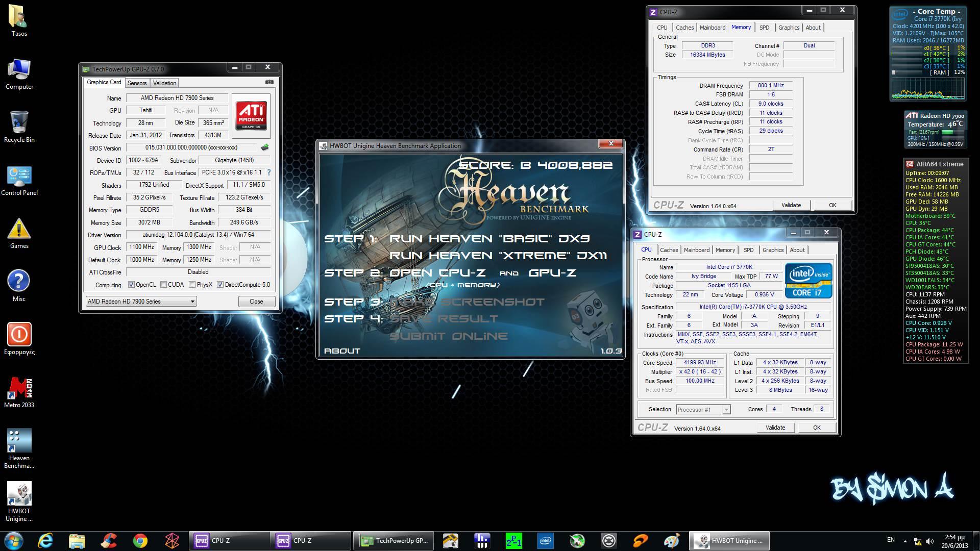Click OK in the Memory CPU-Z window
Screen dimensions: 980x551
coord(832,205)
